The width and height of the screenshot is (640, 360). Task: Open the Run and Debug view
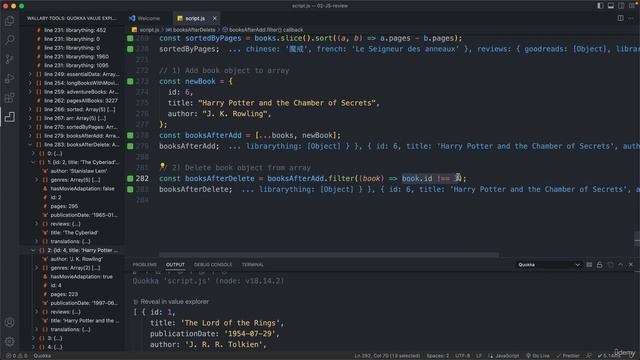pos(9,78)
